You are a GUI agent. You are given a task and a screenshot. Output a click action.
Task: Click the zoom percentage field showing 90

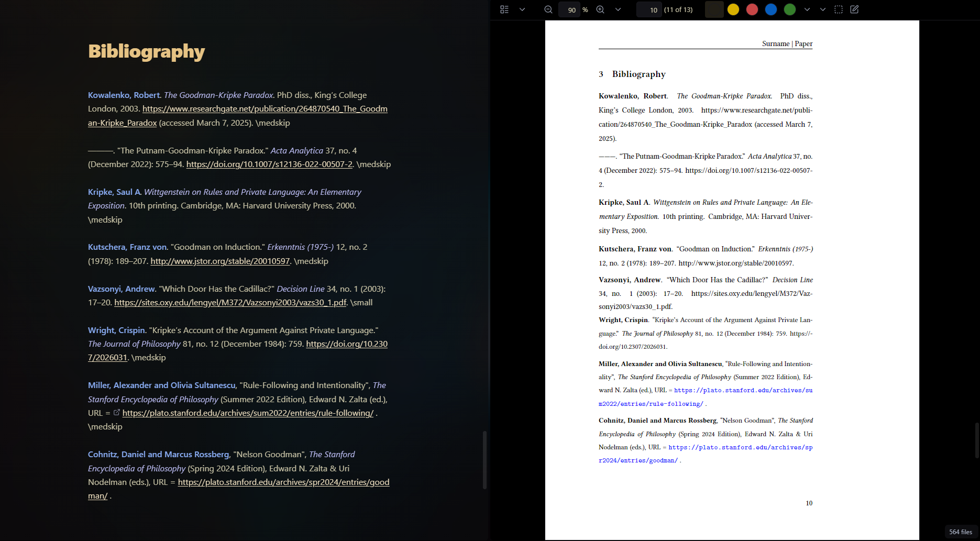(570, 9)
